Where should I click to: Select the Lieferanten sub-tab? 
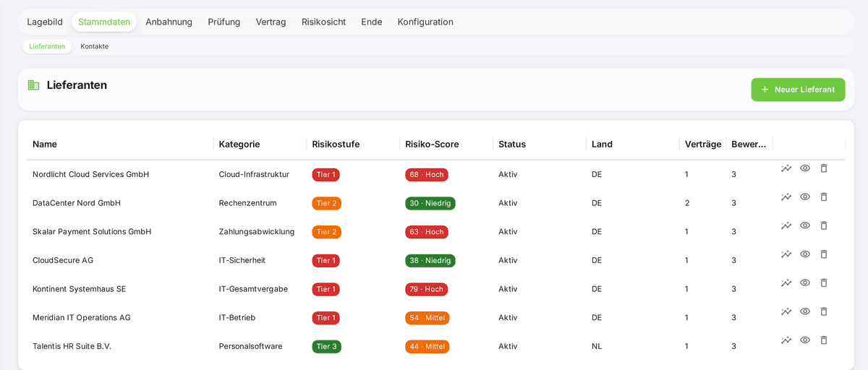pyautogui.click(x=47, y=46)
